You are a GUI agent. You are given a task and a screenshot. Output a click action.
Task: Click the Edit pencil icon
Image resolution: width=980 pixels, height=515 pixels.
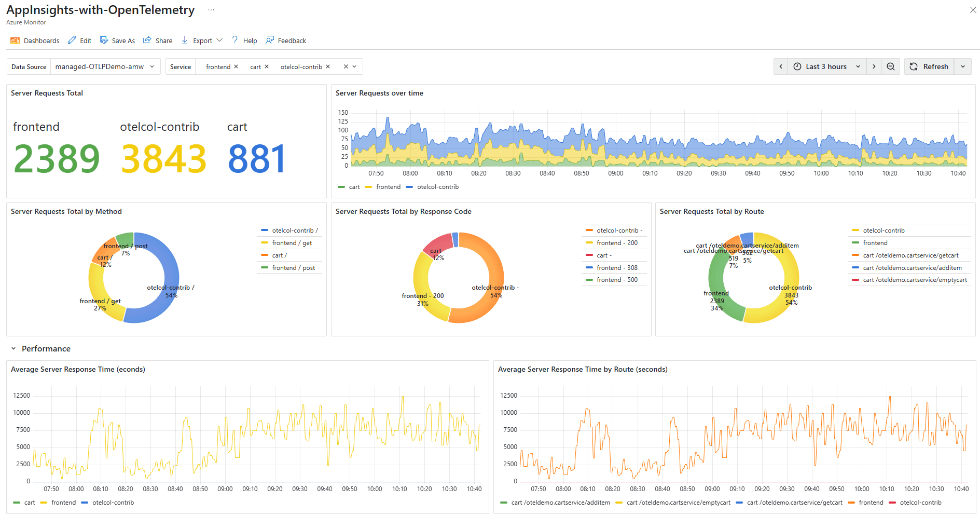pos(72,40)
